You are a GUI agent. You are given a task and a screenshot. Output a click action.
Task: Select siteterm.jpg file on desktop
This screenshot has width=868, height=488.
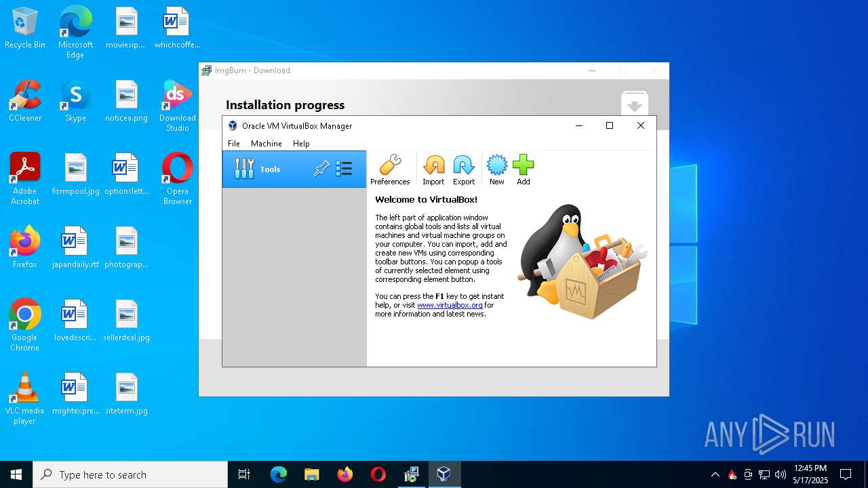point(127,394)
